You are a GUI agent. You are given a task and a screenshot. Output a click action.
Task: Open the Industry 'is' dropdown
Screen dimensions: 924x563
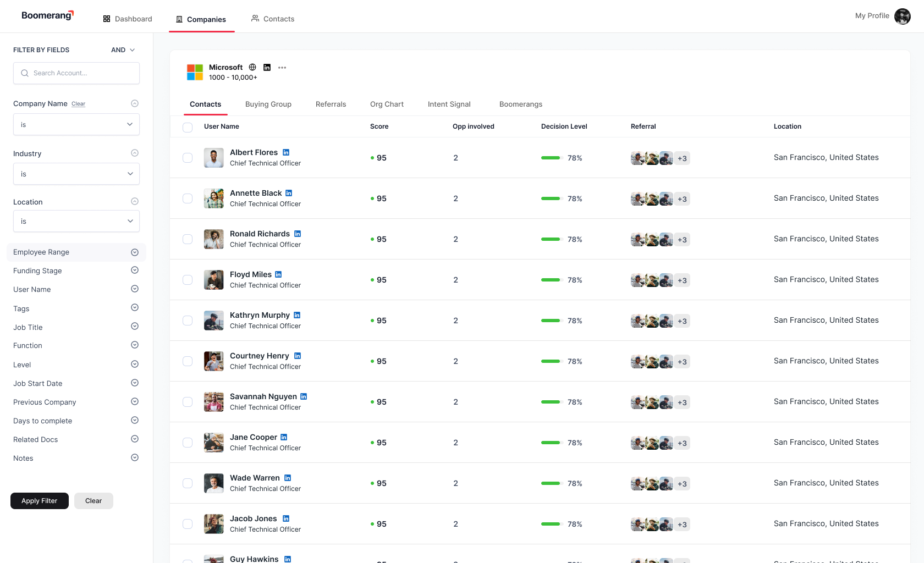pos(76,174)
